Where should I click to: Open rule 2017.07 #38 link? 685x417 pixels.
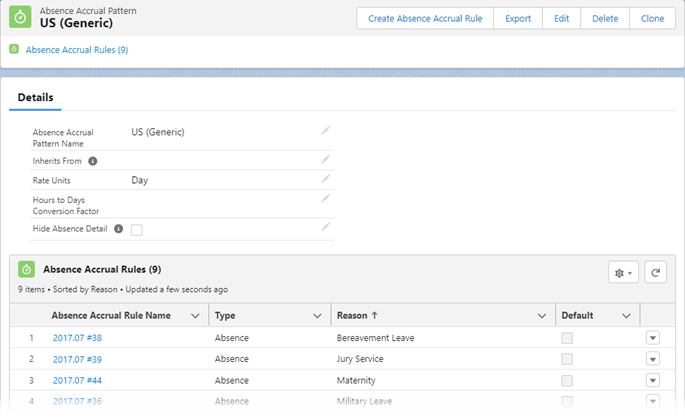(77, 338)
